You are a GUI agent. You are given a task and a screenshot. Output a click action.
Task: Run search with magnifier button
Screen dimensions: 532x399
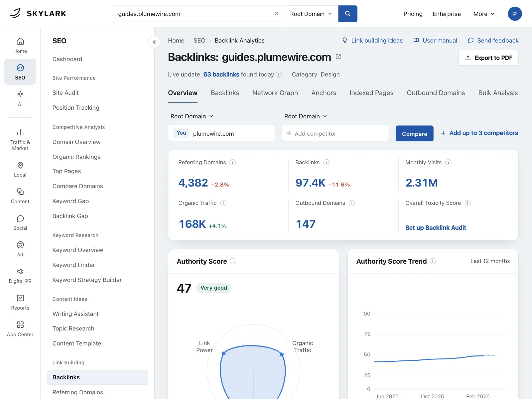click(348, 14)
